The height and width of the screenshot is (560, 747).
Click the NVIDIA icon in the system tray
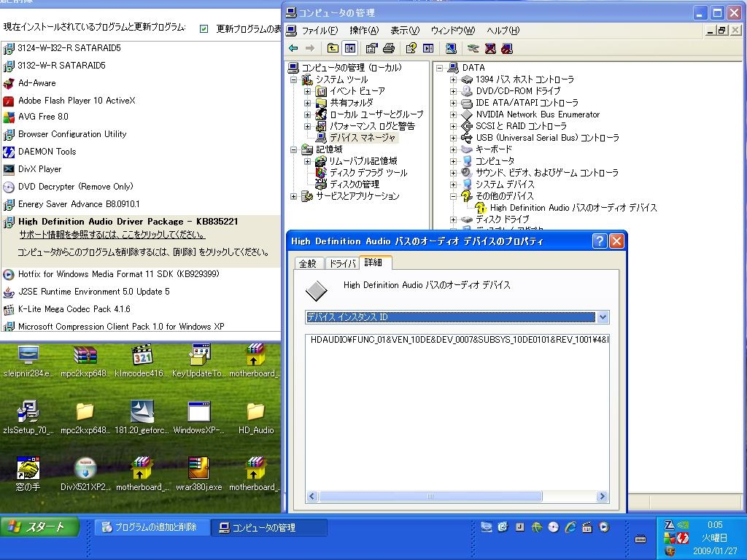click(x=684, y=525)
